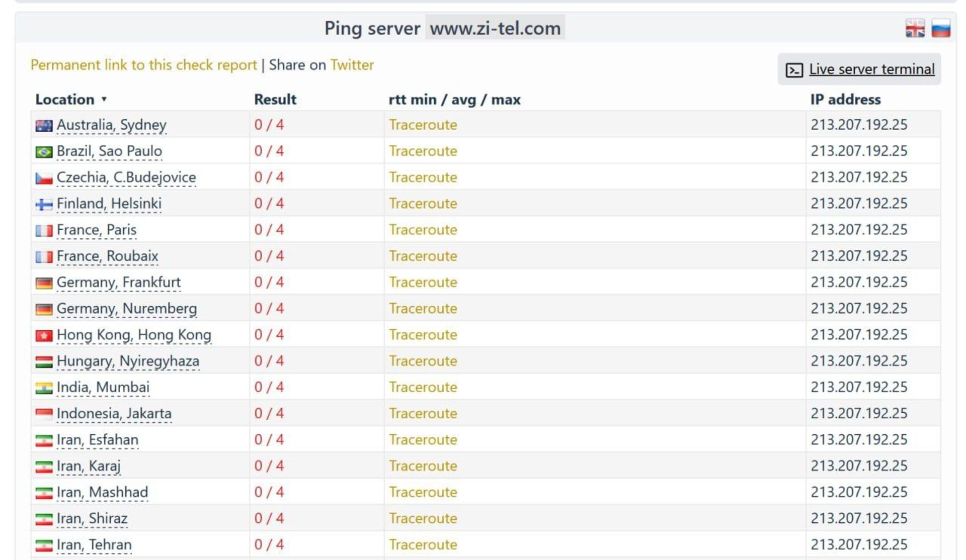The height and width of the screenshot is (560, 966).
Task: Switch language using the Russian flag icon
Action: (x=941, y=28)
